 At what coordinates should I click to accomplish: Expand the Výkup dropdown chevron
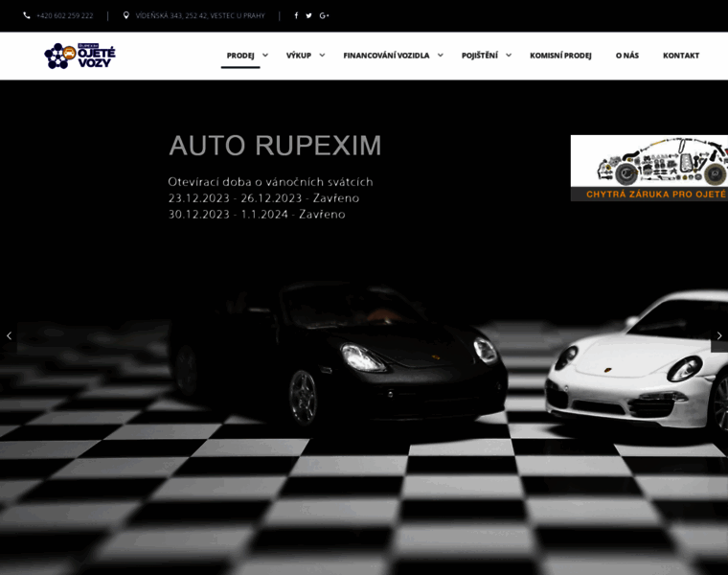pos(322,55)
